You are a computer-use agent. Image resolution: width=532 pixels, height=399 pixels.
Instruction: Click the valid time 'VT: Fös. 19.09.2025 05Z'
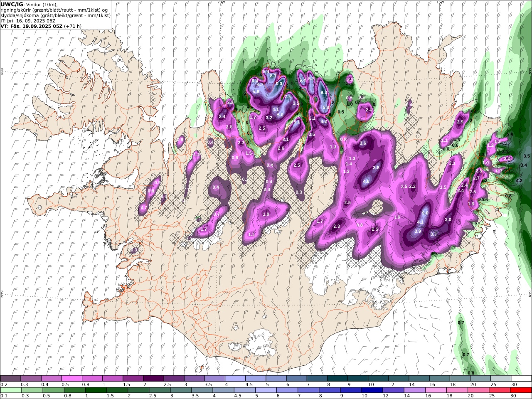pyautogui.click(x=32, y=26)
